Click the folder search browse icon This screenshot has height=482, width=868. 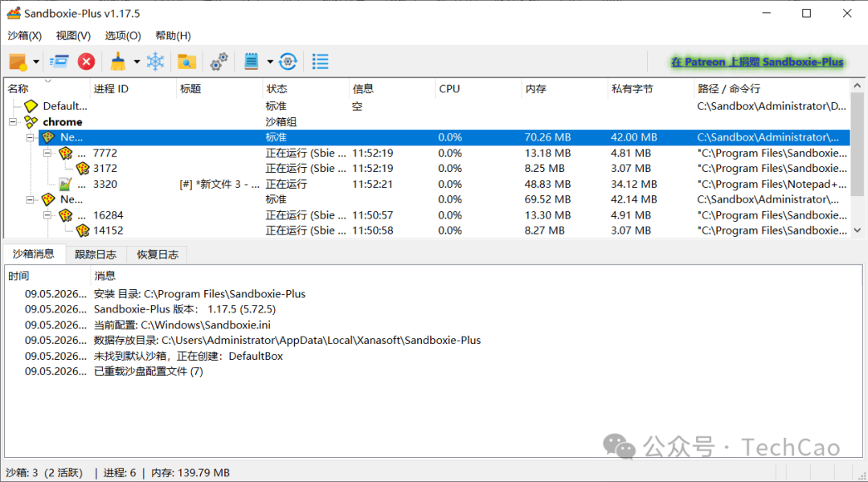pyautogui.click(x=187, y=62)
